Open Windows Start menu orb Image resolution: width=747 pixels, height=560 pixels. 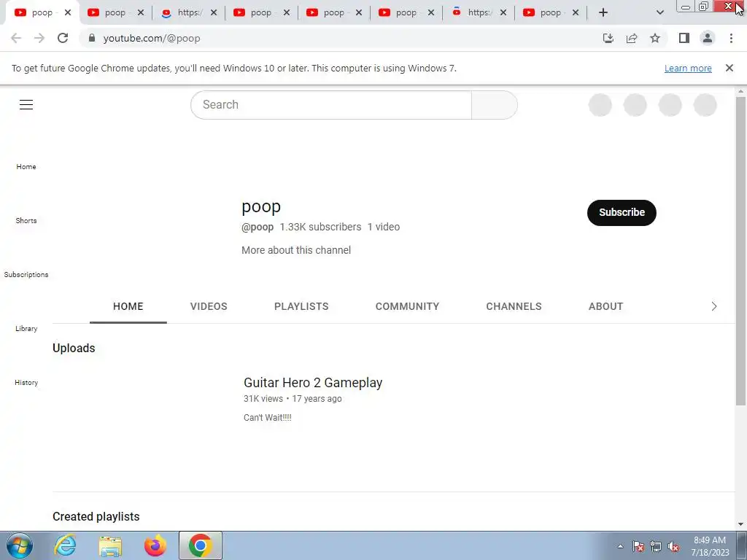pyautogui.click(x=20, y=545)
